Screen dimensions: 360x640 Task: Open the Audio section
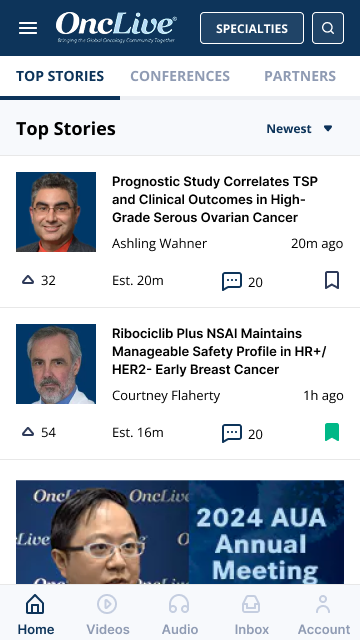180,614
